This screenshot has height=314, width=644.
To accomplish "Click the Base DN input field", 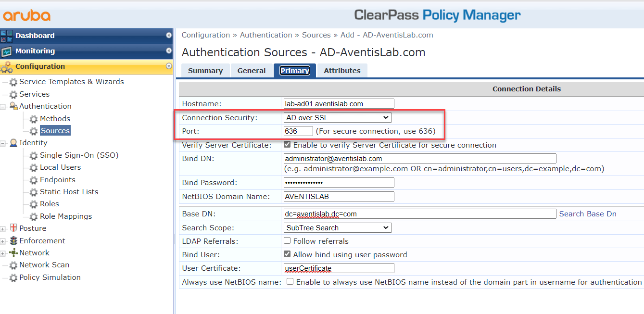I will coord(420,214).
